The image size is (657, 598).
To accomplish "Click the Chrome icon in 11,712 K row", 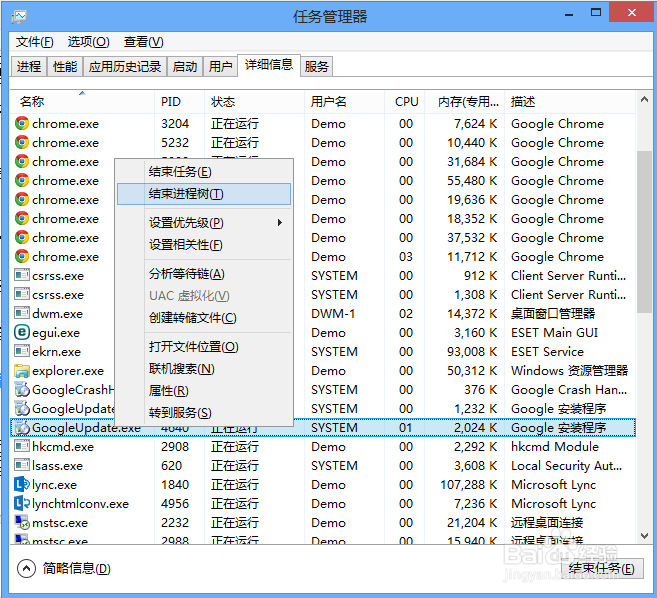I will pos(22,256).
